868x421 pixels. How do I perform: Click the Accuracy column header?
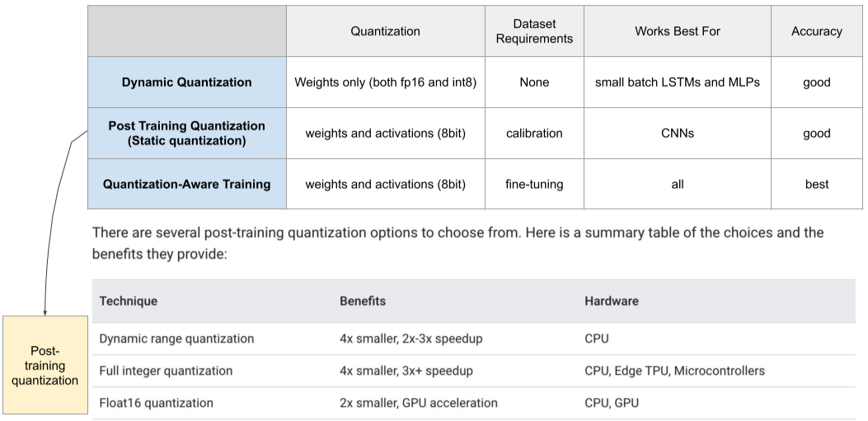(x=816, y=31)
